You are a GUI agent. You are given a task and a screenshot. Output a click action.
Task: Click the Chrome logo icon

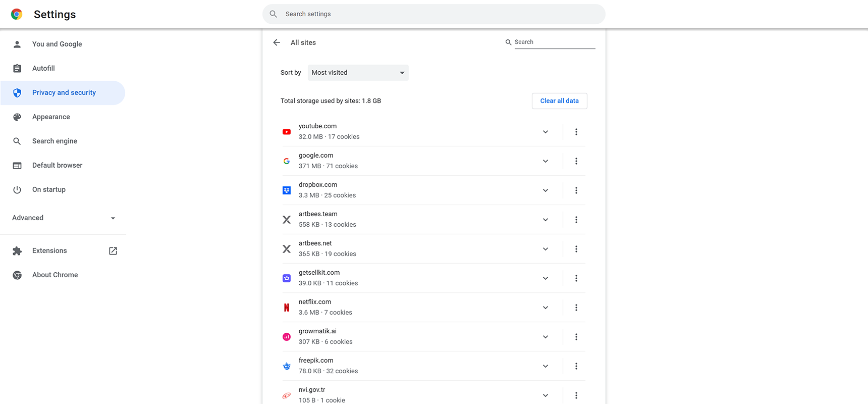(x=17, y=14)
